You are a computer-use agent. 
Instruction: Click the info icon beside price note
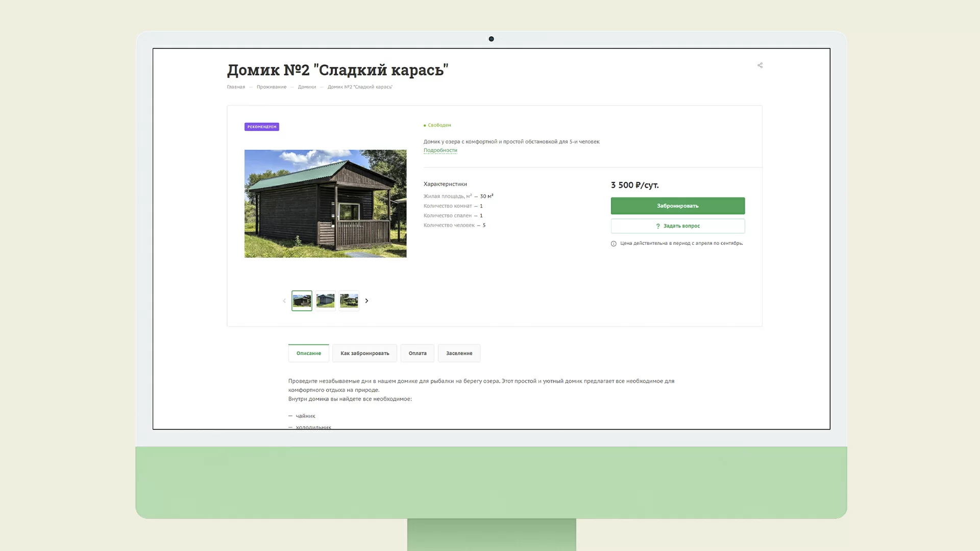(614, 244)
